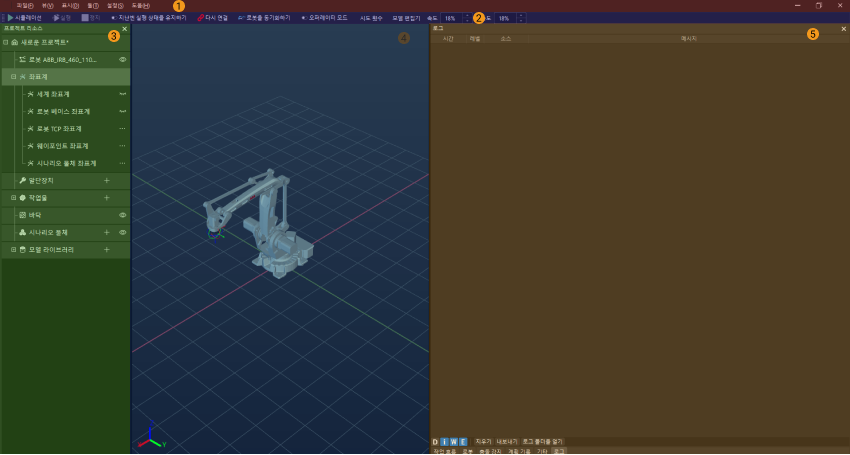The image size is (850, 455).
Task: Open options for 로봇 TCP 좌표계 dots
Action: (x=123, y=129)
